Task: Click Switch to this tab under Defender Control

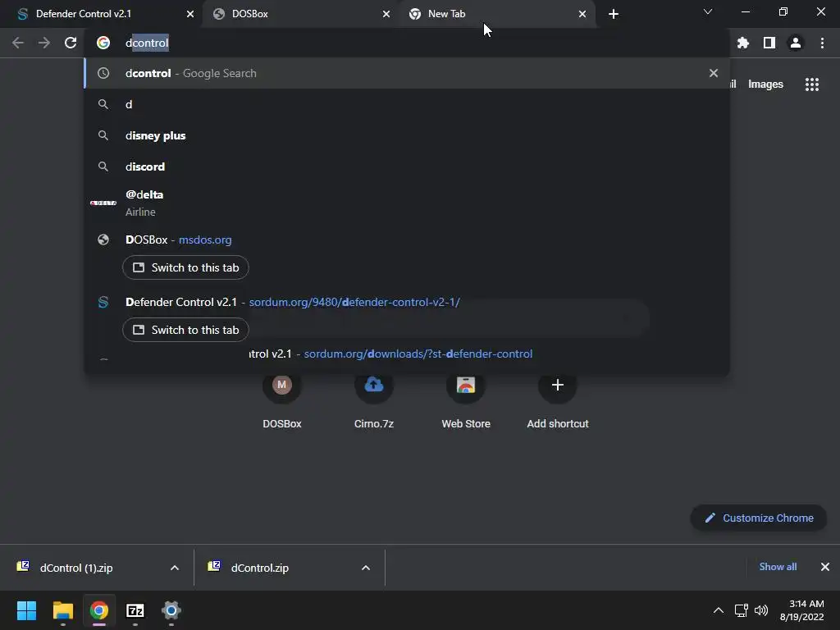Action: click(x=185, y=330)
